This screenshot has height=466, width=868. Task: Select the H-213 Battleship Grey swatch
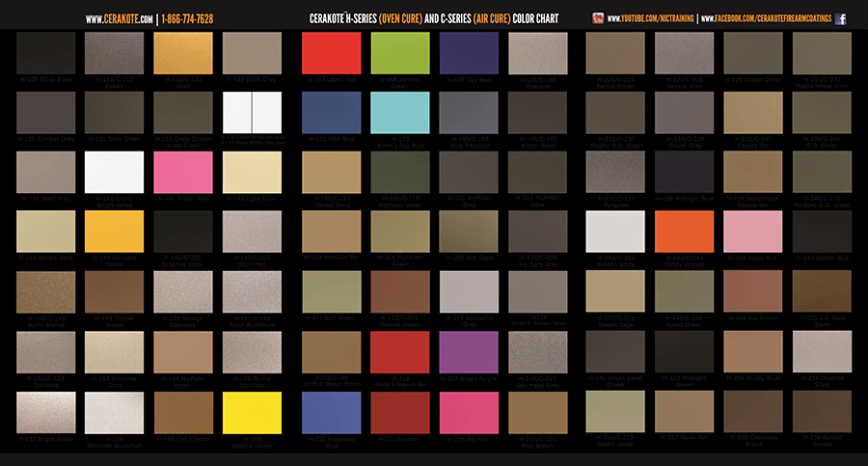pyautogui.click(x=469, y=292)
